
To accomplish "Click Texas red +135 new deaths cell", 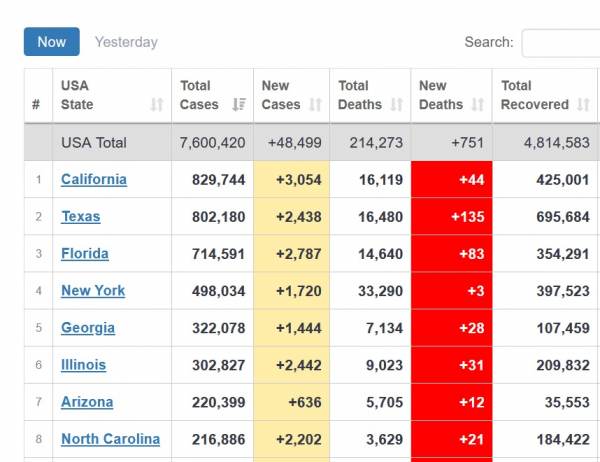I will click(x=451, y=216).
